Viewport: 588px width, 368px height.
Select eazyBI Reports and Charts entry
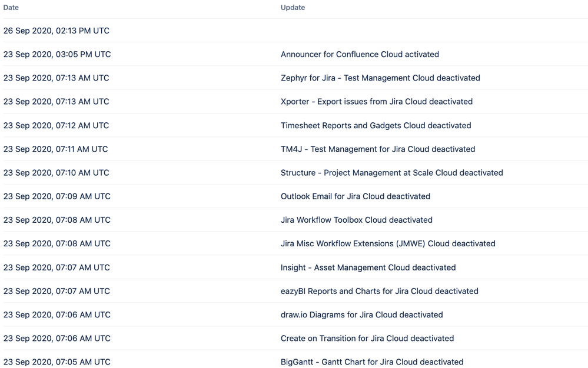380,291
